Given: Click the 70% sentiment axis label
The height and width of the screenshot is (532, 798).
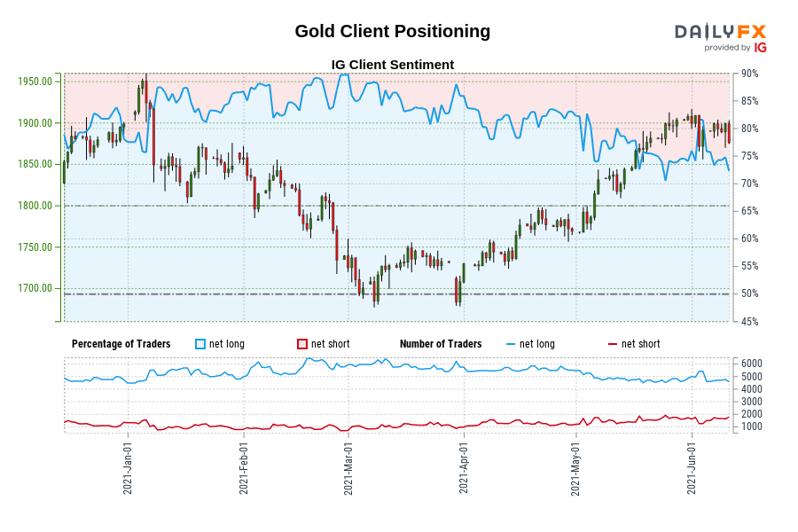Looking at the screenshot, I should pyautogui.click(x=749, y=184).
